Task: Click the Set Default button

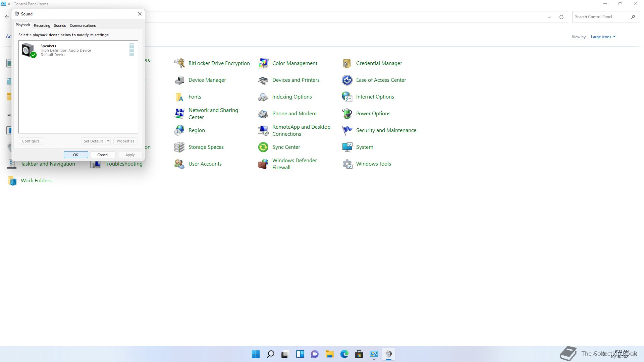Action: pos(93,141)
